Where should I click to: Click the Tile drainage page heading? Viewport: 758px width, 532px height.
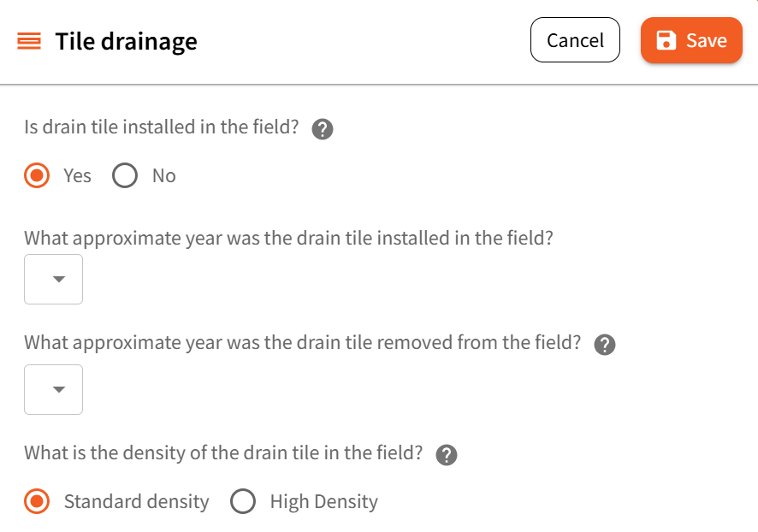coord(127,41)
